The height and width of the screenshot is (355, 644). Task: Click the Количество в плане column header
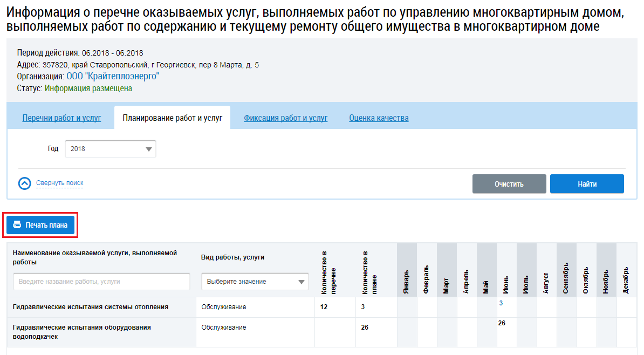coord(366,272)
